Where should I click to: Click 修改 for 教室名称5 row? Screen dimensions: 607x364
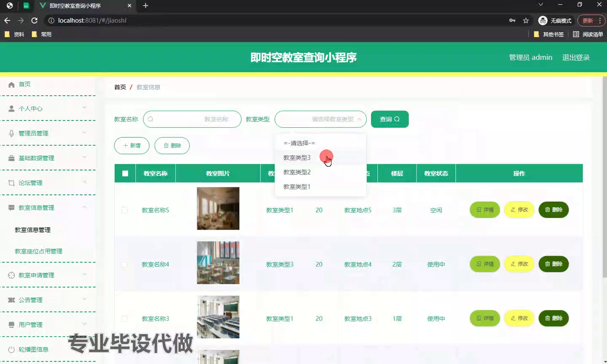point(519,210)
